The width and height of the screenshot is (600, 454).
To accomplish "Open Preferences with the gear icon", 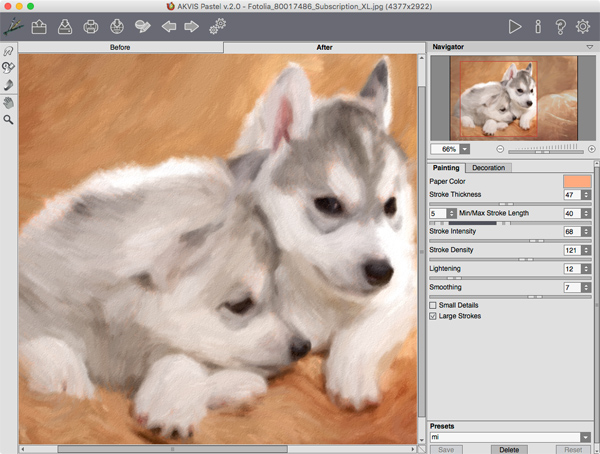I will [x=584, y=26].
